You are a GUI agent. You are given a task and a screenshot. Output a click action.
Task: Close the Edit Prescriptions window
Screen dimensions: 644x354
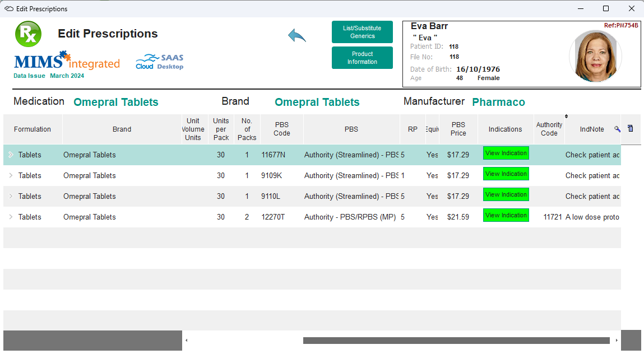coord(632,8)
